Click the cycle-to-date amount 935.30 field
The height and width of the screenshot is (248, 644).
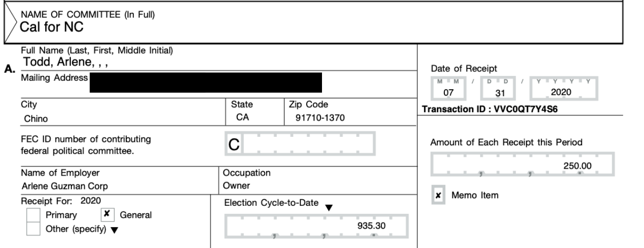[317, 226]
